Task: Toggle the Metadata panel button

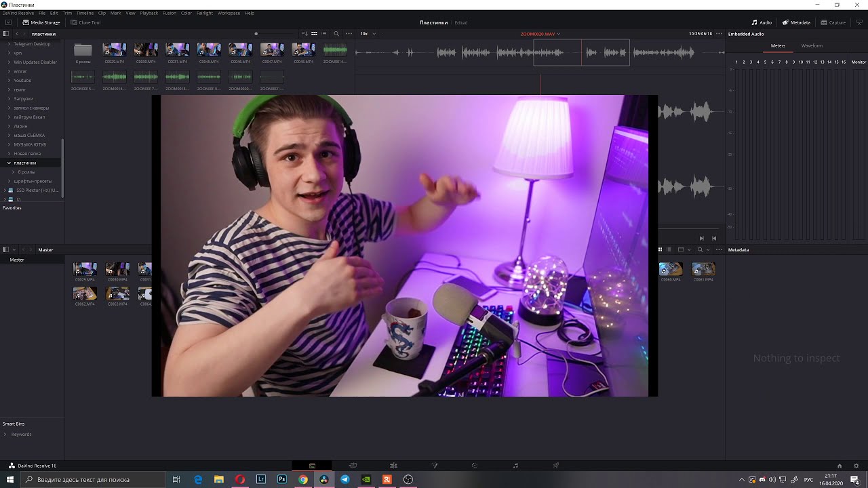Action: tap(796, 22)
